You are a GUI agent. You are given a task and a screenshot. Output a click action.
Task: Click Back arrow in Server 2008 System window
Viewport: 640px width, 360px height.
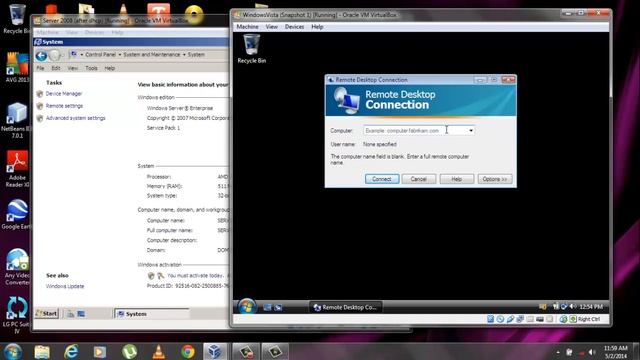point(41,56)
